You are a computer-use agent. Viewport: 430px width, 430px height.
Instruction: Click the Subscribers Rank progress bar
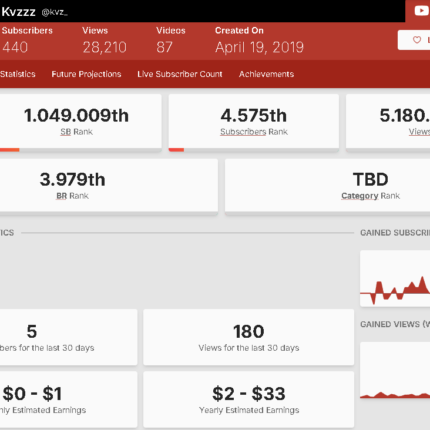point(254,150)
